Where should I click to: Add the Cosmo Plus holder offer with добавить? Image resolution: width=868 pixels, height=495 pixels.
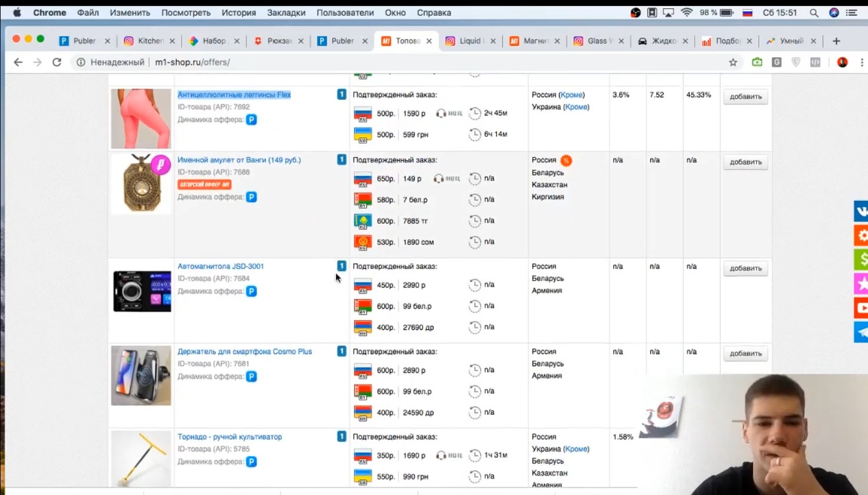point(745,354)
